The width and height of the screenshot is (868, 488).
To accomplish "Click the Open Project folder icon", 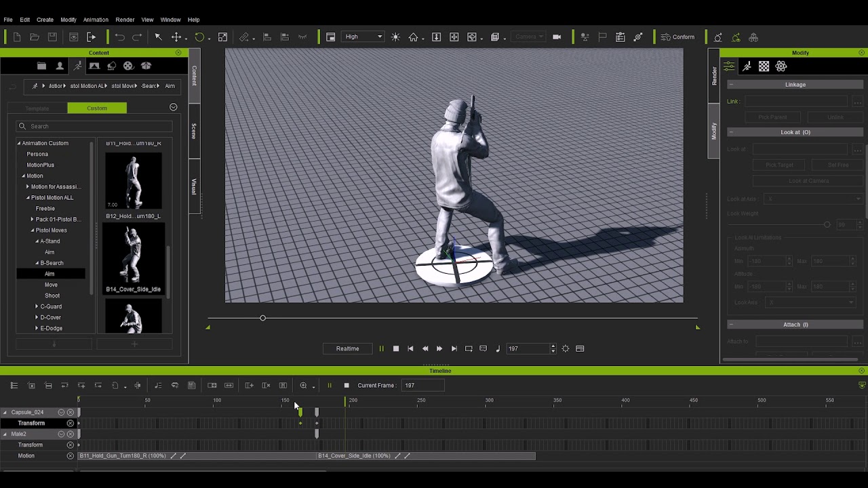I will click(x=35, y=37).
